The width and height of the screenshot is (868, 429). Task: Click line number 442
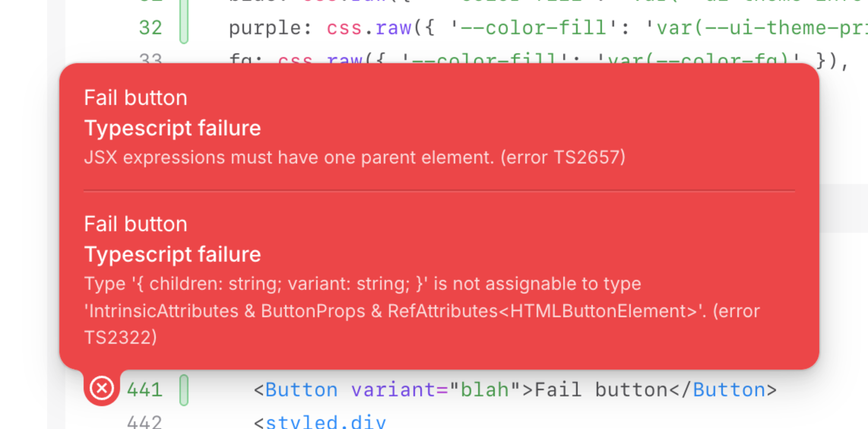(x=145, y=422)
